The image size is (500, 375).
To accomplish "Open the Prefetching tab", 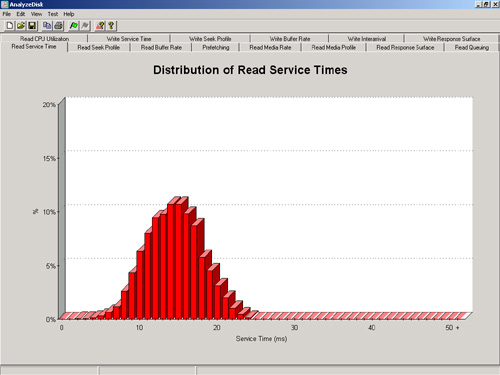I will pyautogui.click(x=216, y=47).
